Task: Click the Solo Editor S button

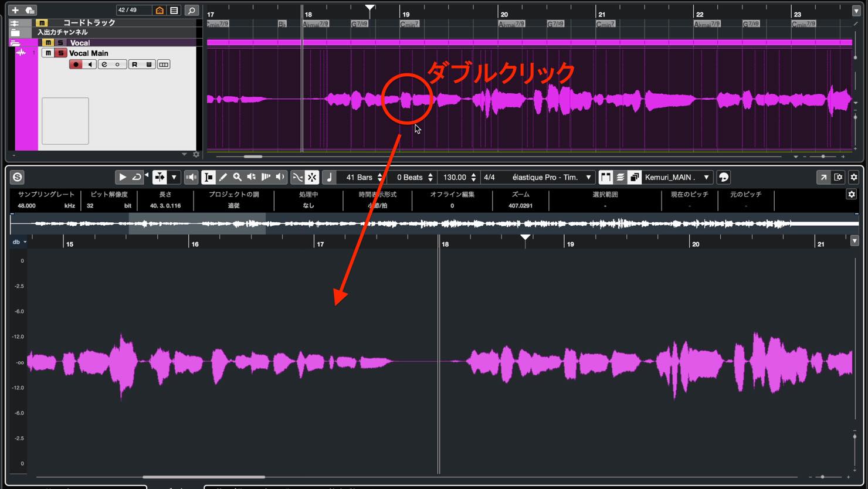Action: pyautogui.click(x=18, y=177)
